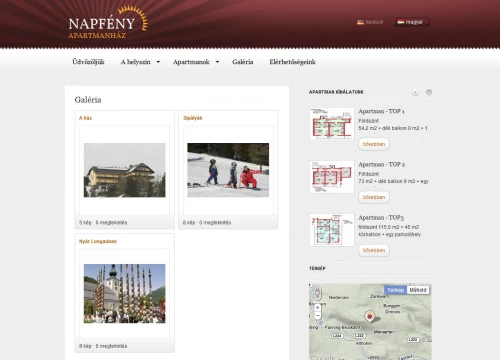Image resolution: width=500 pixels, height=360 pixels.
Task: Click the down-chevron button in apartment widget
Action: [x=415, y=92]
